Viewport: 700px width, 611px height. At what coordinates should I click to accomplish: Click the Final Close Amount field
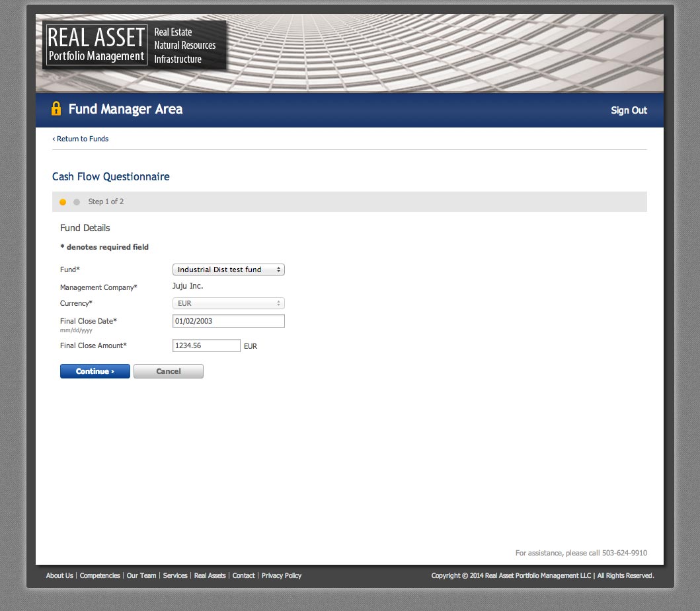(206, 345)
